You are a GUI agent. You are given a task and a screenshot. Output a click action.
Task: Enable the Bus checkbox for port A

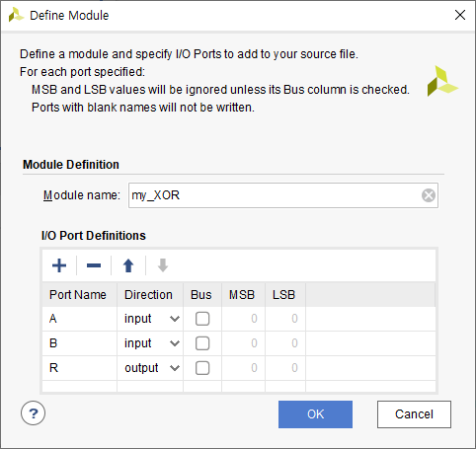coord(202,319)
